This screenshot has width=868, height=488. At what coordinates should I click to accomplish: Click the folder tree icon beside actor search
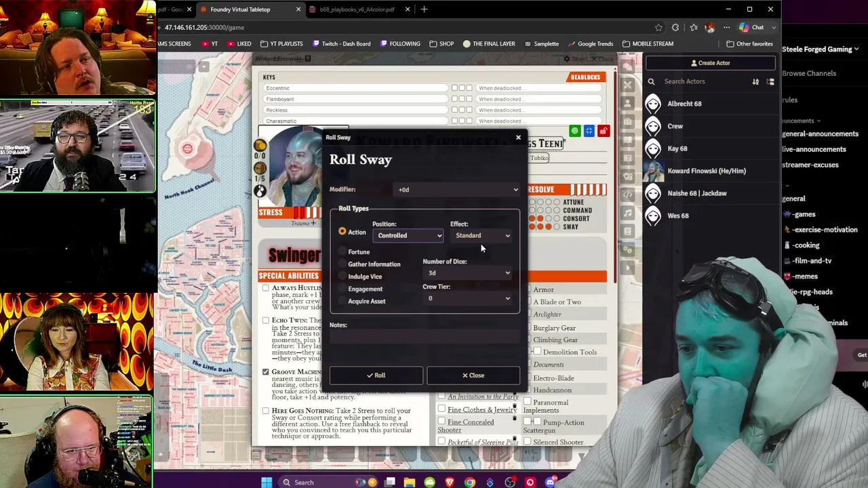[770, 81]
